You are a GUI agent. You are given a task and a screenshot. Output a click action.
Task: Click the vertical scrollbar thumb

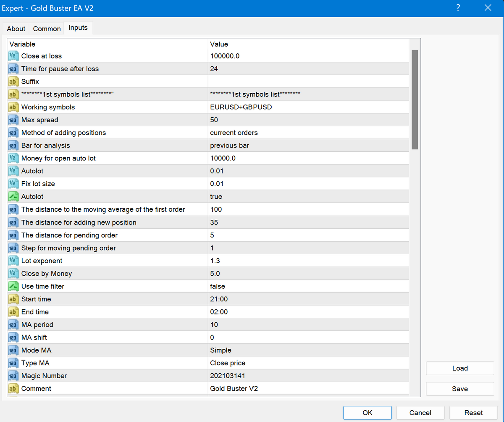(x=415, y=99)
